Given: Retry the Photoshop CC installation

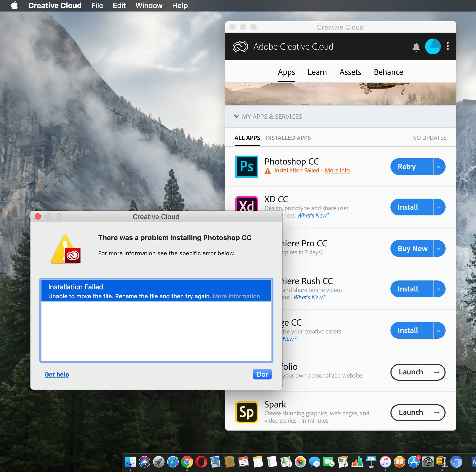Looking at the screenshot, I should (x=411, y=167).
